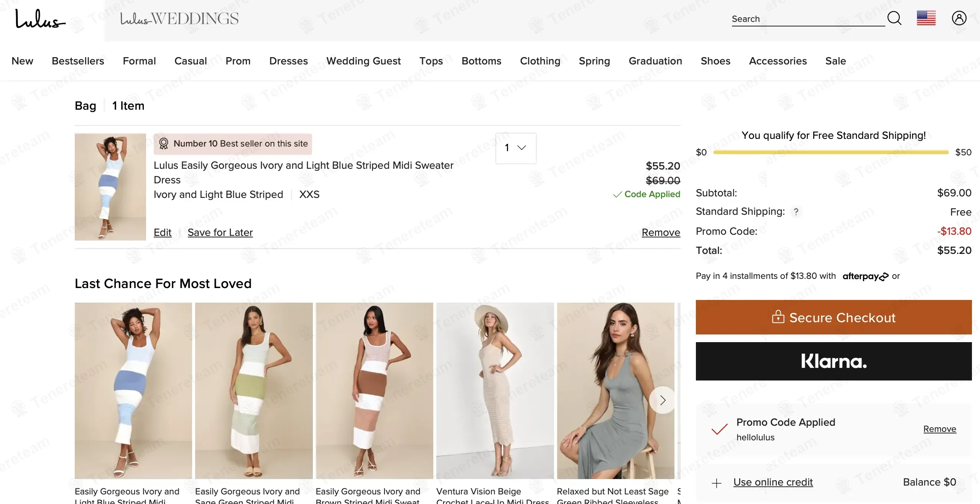Click the Secure Checkout button
This screenshot has width=980, height=504.
pyautogui.click(x=834, y=317)
